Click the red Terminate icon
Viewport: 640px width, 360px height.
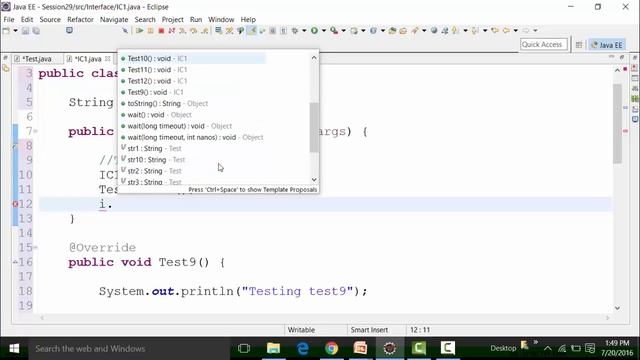click(x=161, y=31)
